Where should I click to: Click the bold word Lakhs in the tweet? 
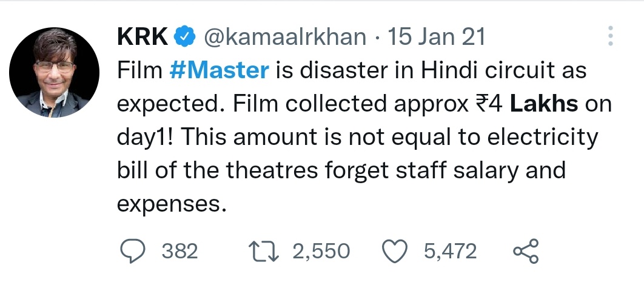click(x=544, y=104)
